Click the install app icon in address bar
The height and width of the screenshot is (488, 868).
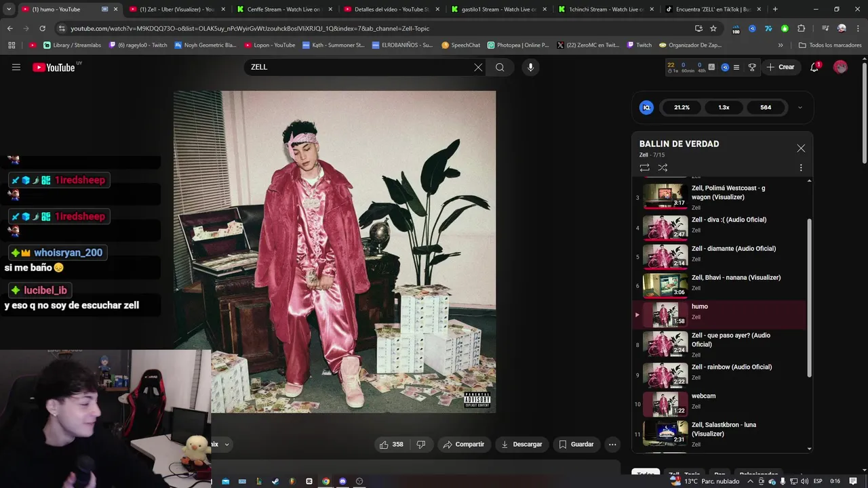[x=698, y=28]
